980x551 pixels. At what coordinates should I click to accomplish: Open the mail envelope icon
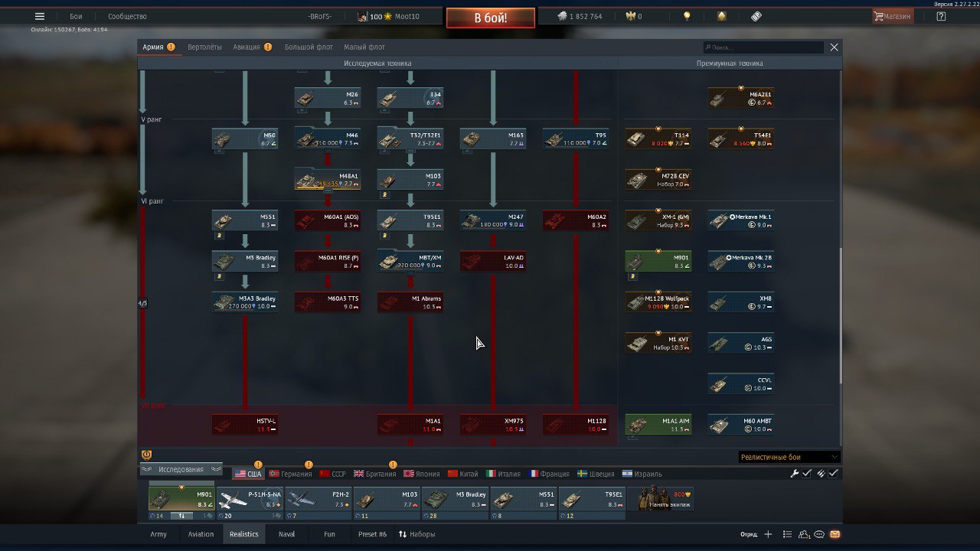coord(835,534)
